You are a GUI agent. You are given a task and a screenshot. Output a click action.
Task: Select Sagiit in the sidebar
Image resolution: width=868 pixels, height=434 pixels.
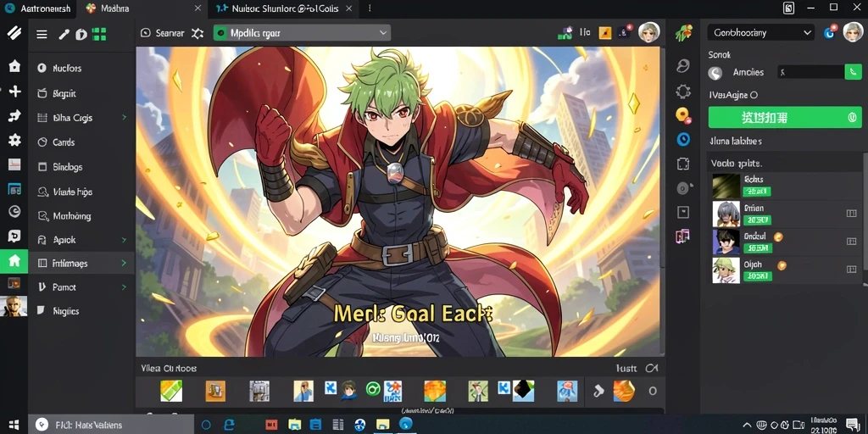pyautogui.click(x=64, y=93)
